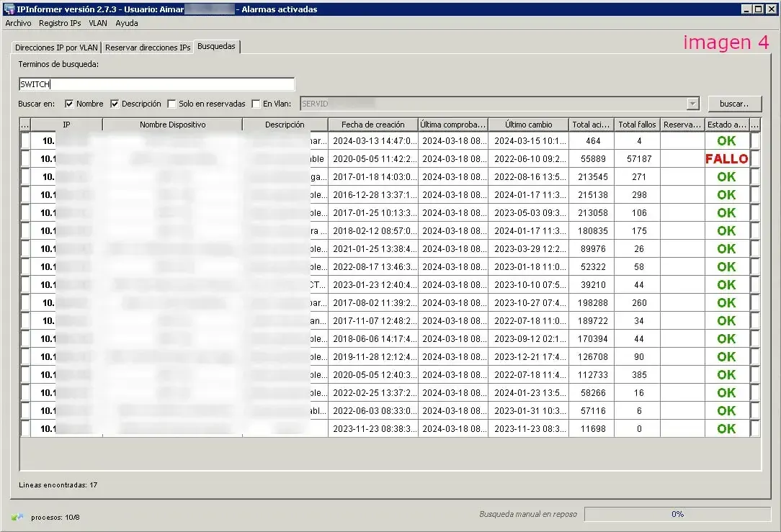Enable the En Vlan filter checkbox
This screenshot has height=532, width=781.
click(256, 104)
